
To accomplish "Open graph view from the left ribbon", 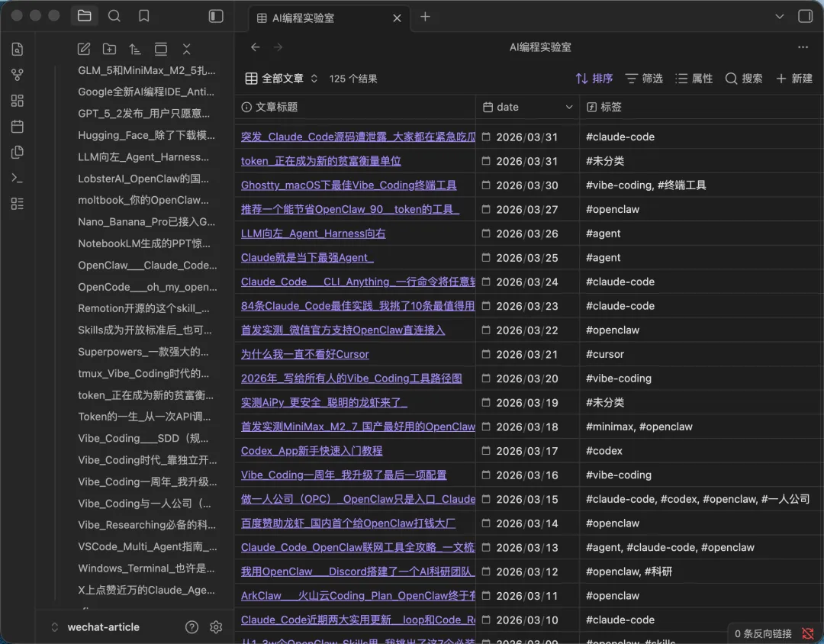I will coord(18,75).
